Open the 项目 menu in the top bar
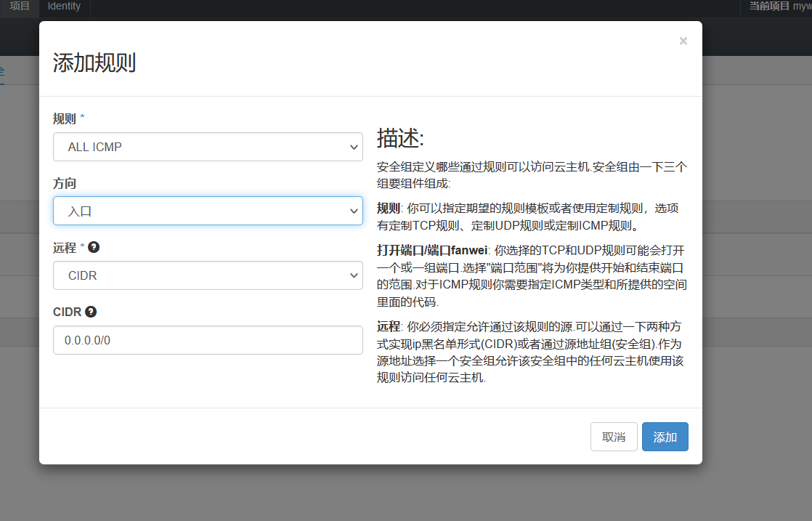 coord(20,7)
